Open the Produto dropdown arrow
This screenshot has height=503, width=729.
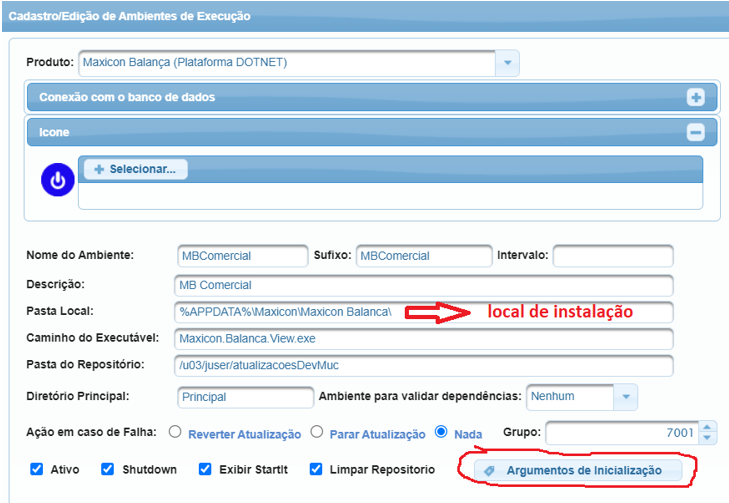point(507,63)
